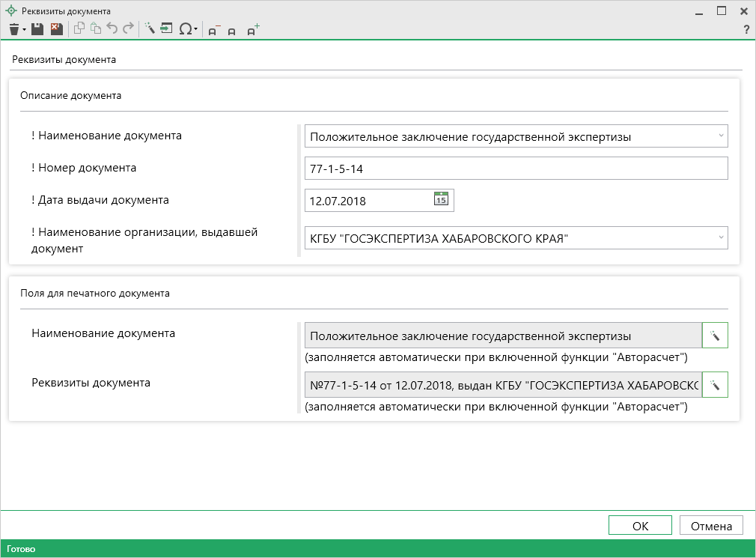Screen dimensions: 756x558
Task: Click the copy icon in toolbar
Action: (x=79, y=29)
